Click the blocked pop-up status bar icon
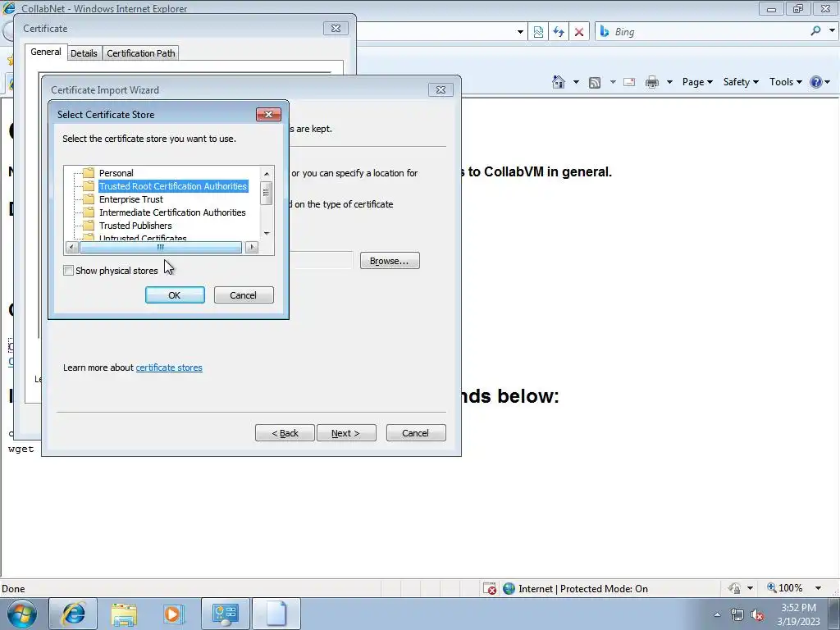This screenshot has width=840, height=630. click(x=489, y=589)
